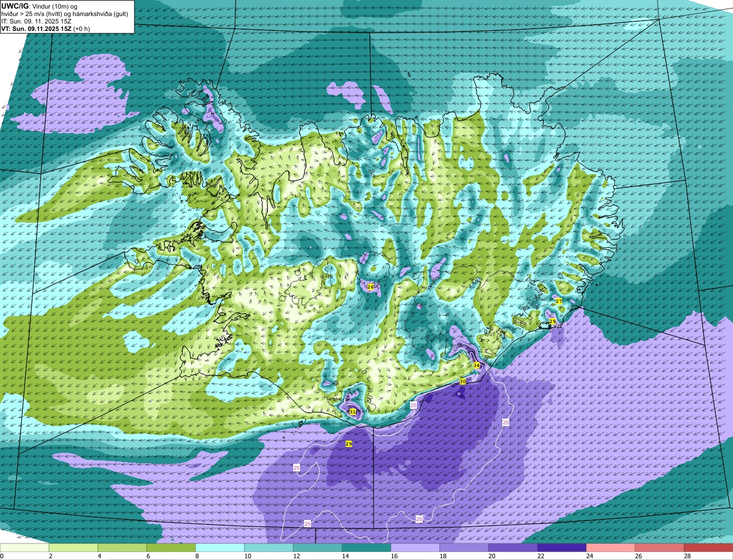The image size is (733, 560).
Task: Click the 8–10 m/s light cyan legend swatch
Action: point(220,547)
